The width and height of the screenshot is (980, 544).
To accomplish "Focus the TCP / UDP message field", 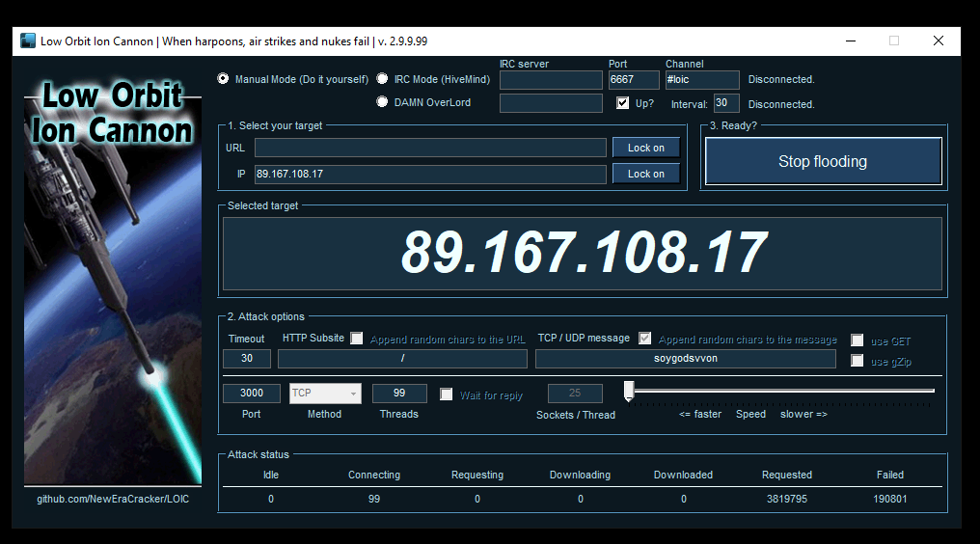I will [685, 359].
